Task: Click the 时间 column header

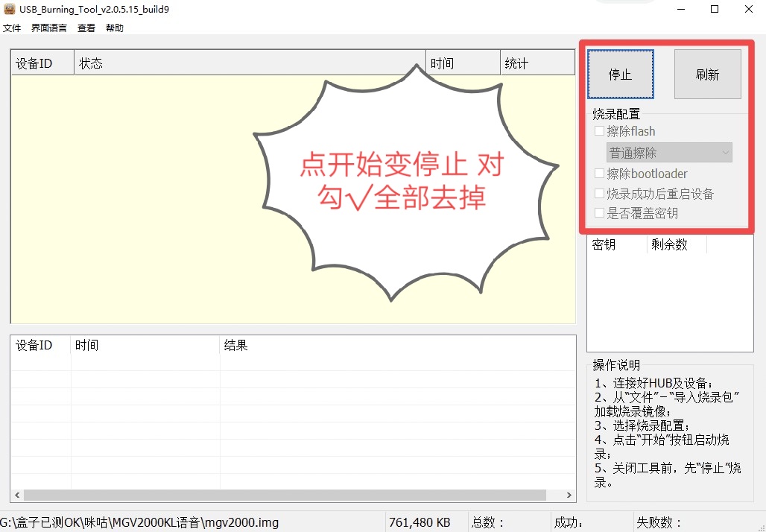Action: (440, 63)
